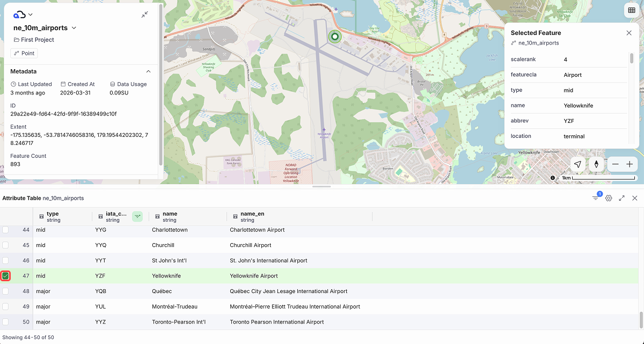Open the cloud logo menu dropdown
This screenshot has width=644, height=344.
tap(23, 14)
